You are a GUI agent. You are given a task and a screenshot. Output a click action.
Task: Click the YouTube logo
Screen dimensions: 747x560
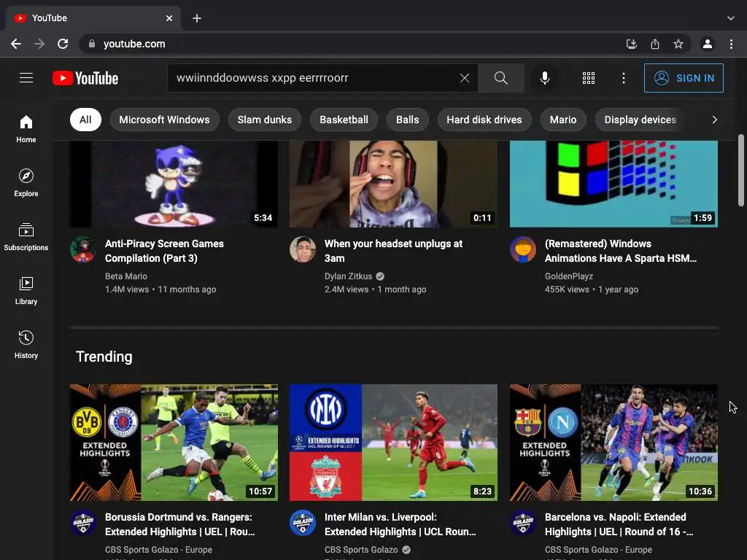pyautogui.click(x=85, y=78)
